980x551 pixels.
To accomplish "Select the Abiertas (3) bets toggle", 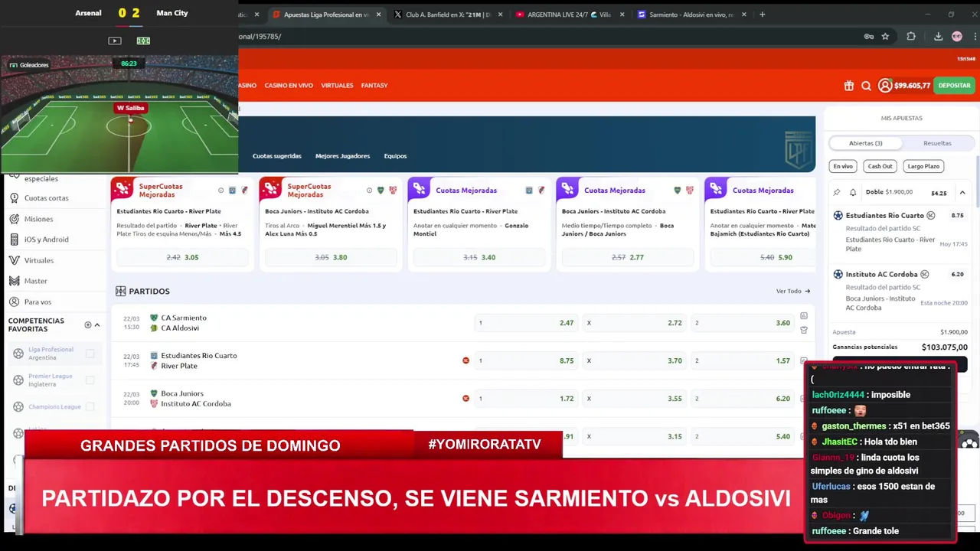I will pos(865,143).
